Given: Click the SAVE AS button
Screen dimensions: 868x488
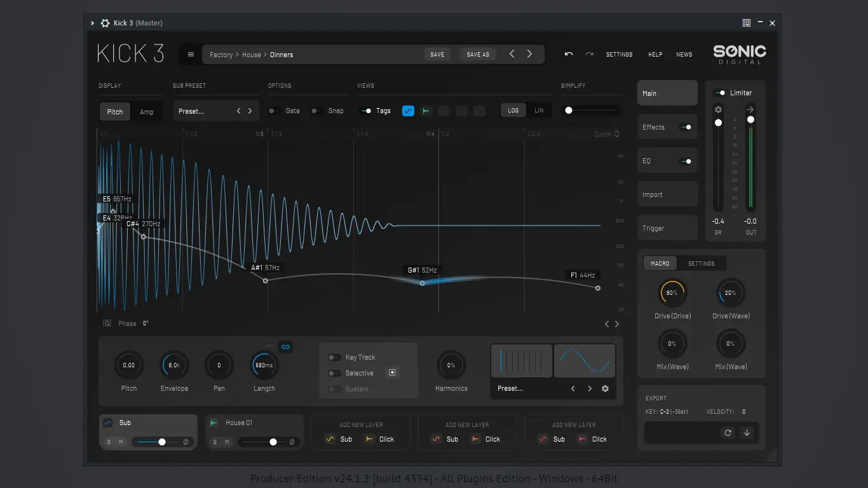Looking at the screenshot, I should pyautogui.click(x=478, y=55).
